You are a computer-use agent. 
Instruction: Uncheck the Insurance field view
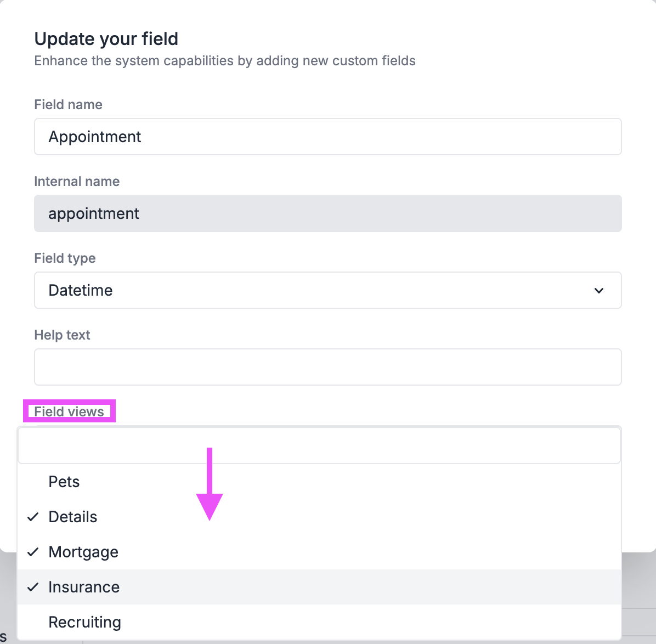[x=84, y=586]
